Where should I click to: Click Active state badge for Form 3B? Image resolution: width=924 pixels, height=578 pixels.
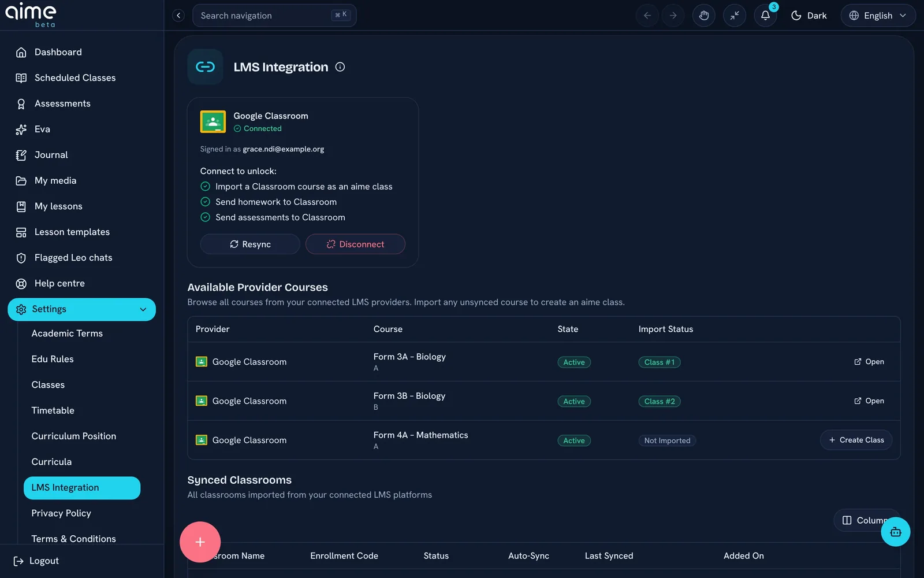574,402
